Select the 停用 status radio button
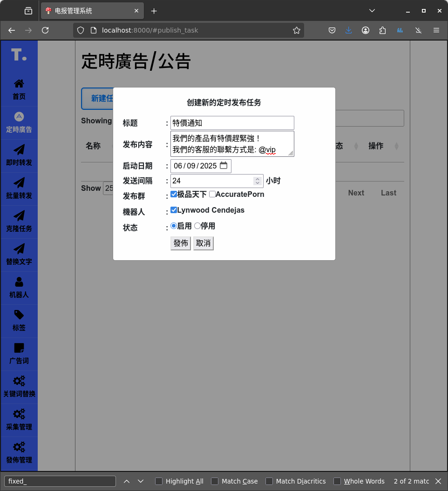The image size is (448, 491). point(197,226)
